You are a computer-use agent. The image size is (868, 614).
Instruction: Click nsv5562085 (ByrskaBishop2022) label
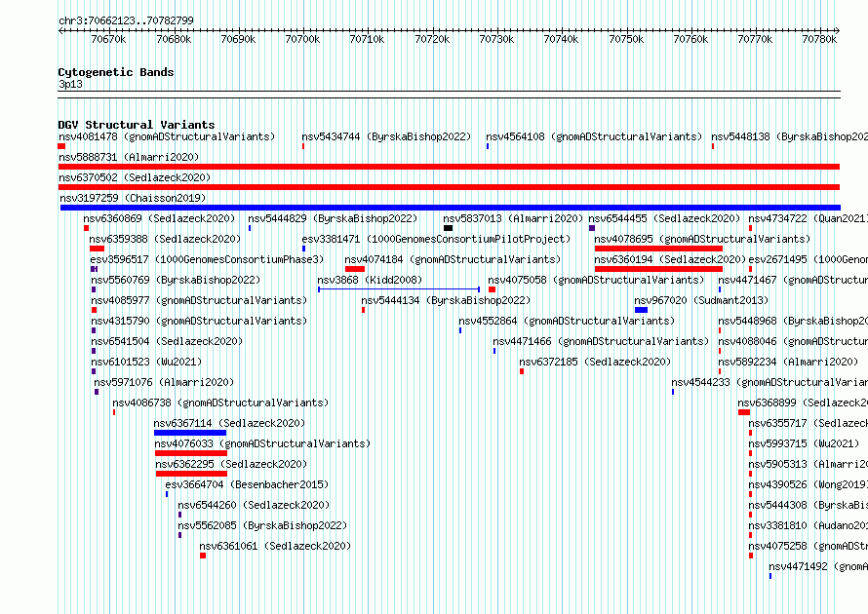(x=262, y=525)
